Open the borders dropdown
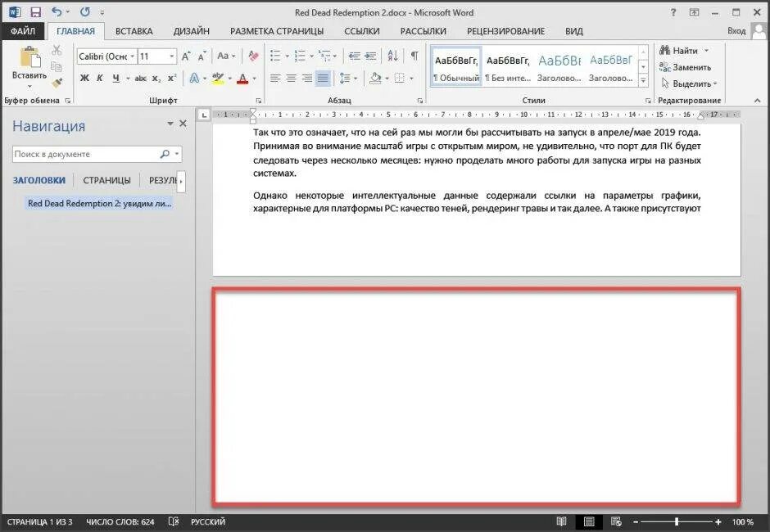Screen dimensions: 770x532 [x=411, y=79]
